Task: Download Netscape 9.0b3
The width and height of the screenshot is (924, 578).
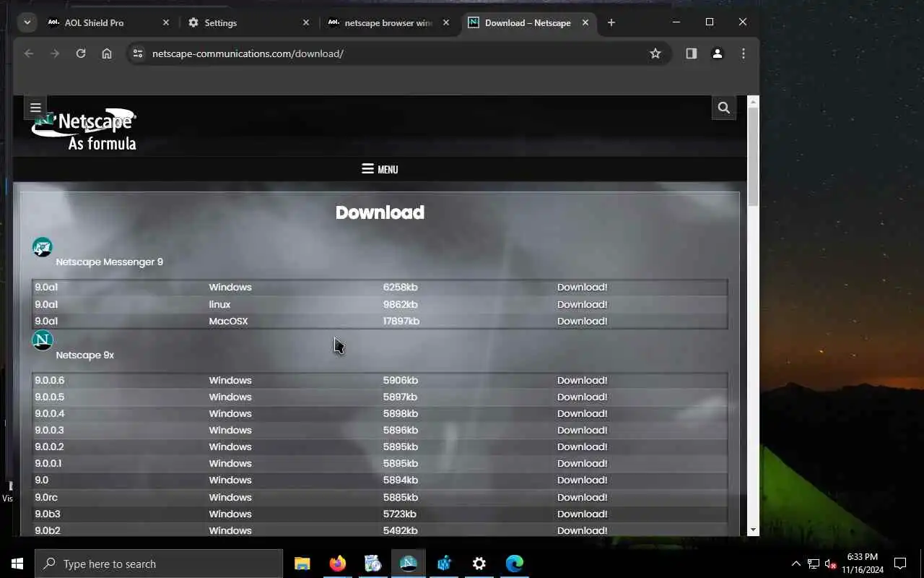Action: tap(582, 514)
